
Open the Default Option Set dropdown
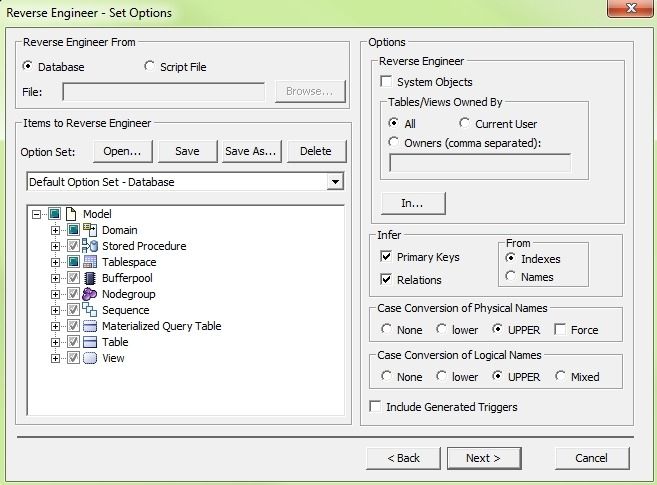point(335,182)
